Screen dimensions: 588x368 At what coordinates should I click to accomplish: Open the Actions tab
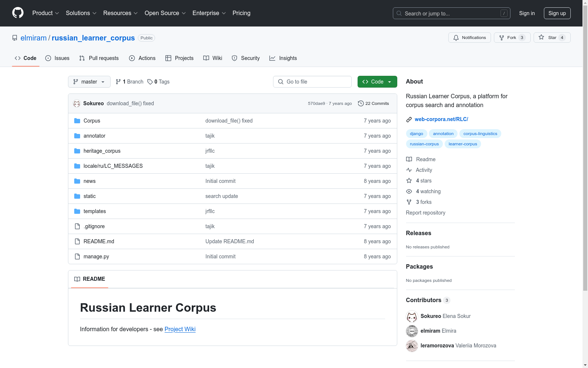142,58
